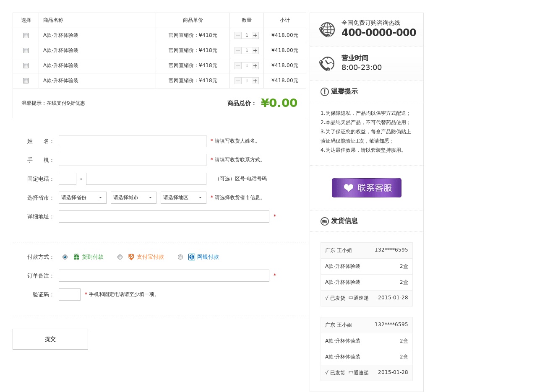Increase quantity in the first product row
This screenshot has width=537, height=392.
click(x=255, y=36)
